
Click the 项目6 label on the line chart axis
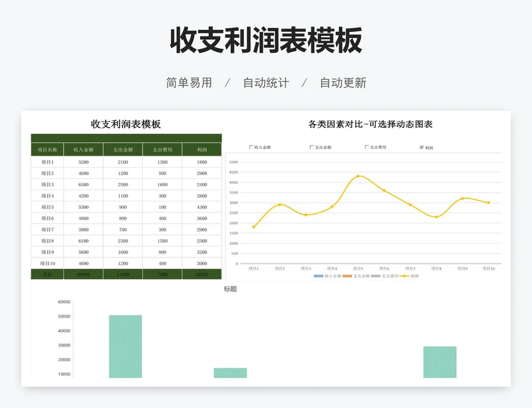click(384, 268)
